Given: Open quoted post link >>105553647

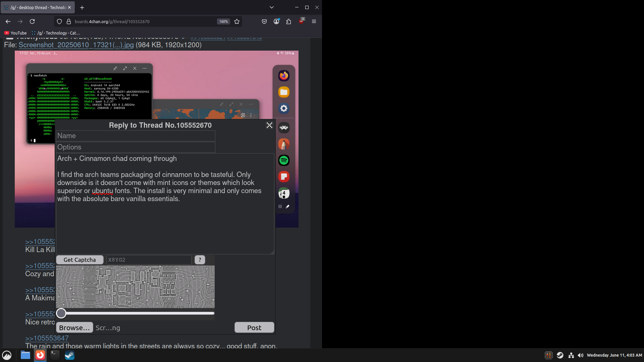Looking at the screenshot, I should 47,338.
